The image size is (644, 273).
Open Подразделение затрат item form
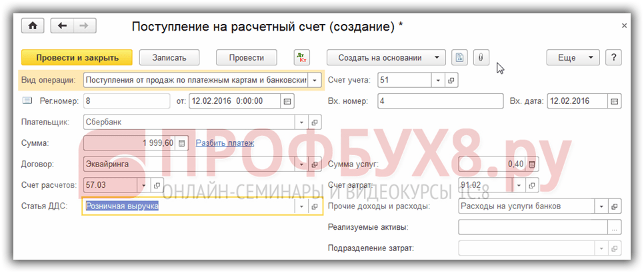615,248
